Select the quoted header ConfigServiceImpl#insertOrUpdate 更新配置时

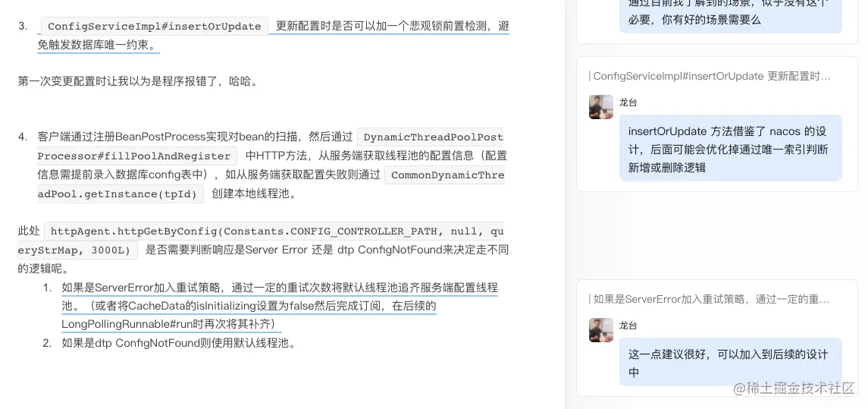(x=711, y=77)
